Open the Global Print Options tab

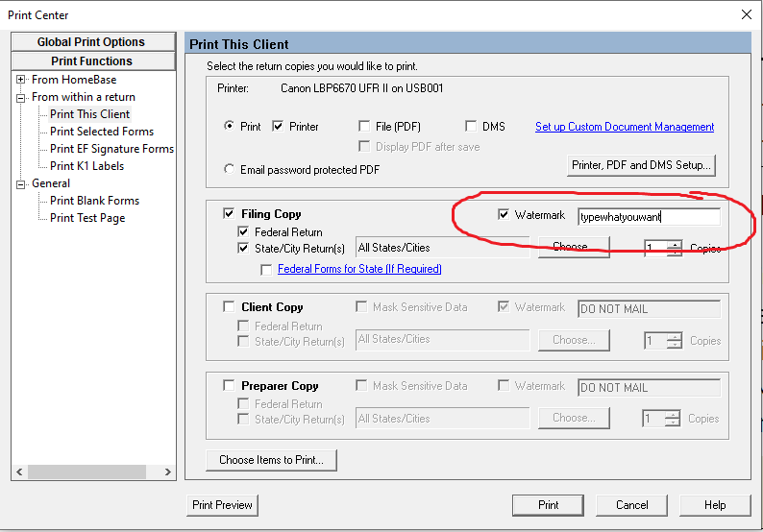(91, 42)
